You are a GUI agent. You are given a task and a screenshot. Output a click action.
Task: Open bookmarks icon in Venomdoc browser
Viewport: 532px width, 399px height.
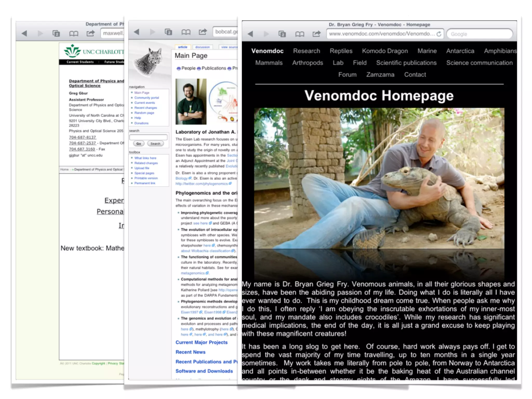pos(300,34)
